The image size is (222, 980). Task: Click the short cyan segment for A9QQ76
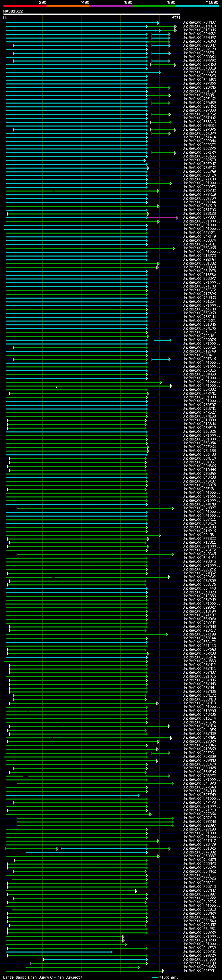point(162,340)
